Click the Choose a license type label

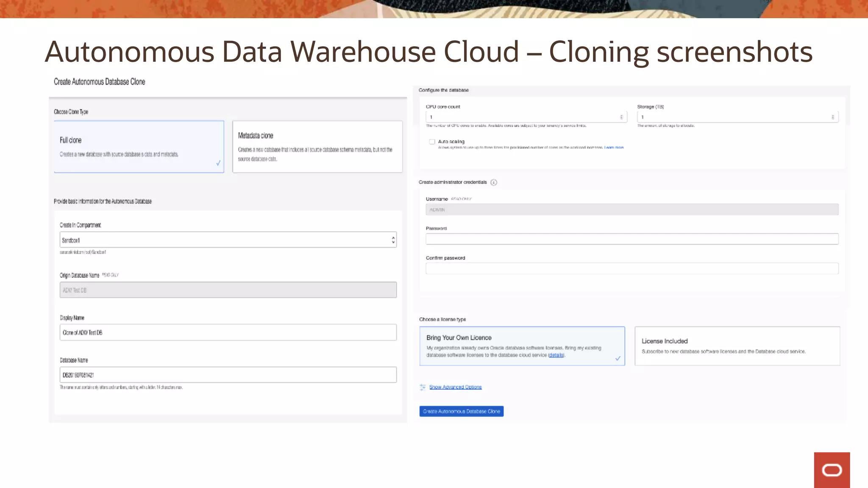coord(442,319)
